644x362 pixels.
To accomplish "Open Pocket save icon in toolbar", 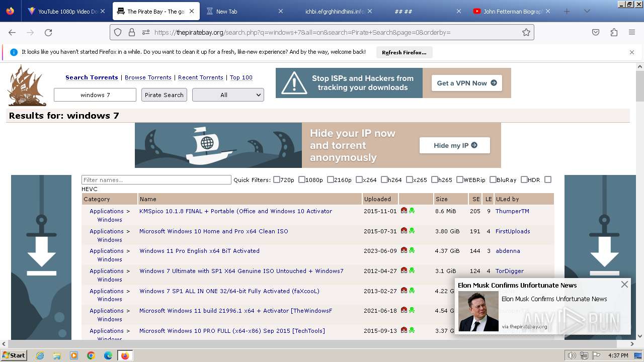I will tap(596, 32).
